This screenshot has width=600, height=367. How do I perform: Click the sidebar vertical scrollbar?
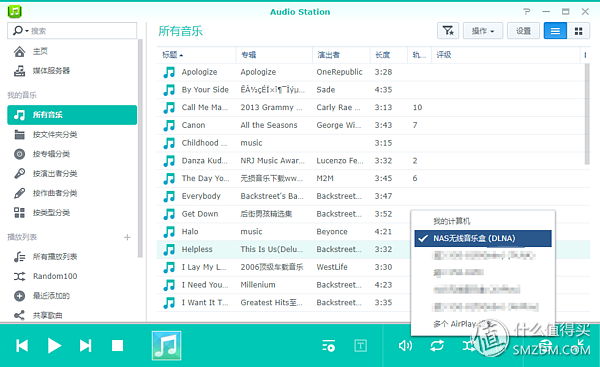point(140,148)
